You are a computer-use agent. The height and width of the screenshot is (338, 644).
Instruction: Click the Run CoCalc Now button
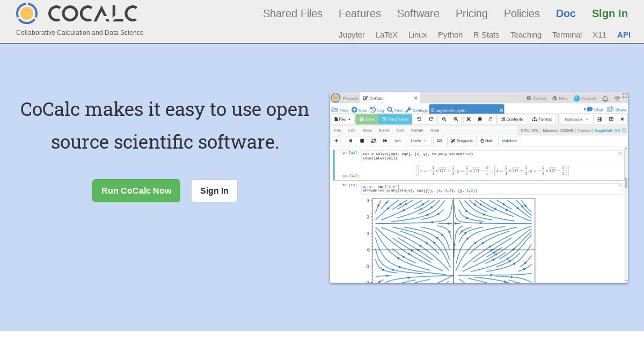click(x=136, y=191)
